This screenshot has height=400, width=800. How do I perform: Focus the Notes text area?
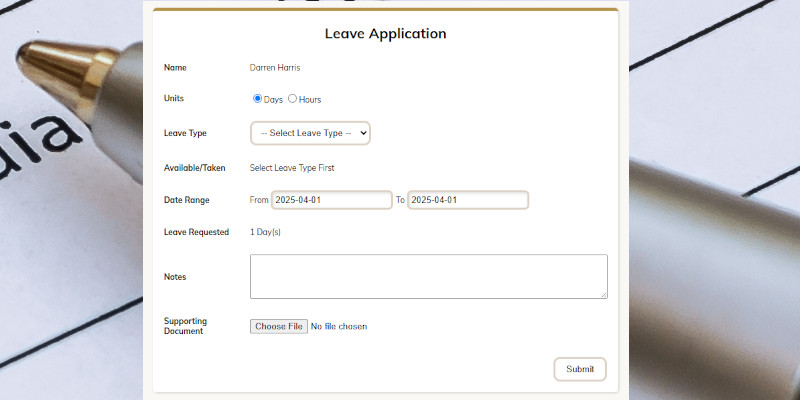(428, 276)
